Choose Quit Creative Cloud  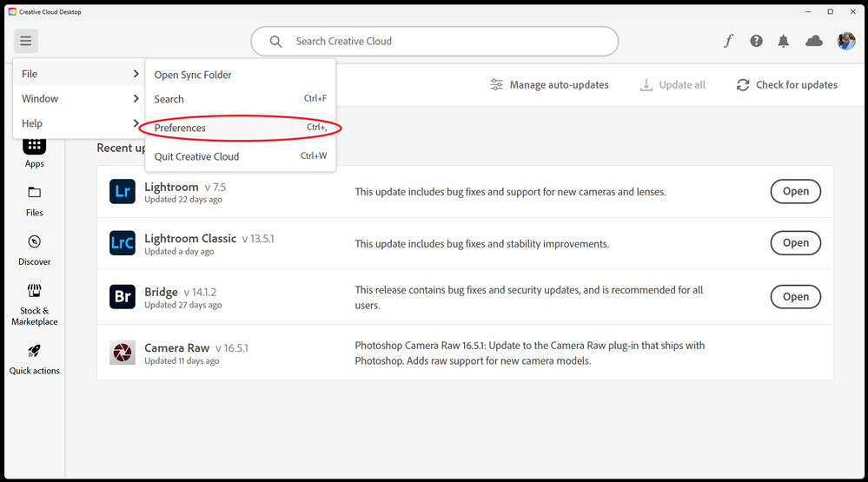pyautogui.click(x=241, y=156)
